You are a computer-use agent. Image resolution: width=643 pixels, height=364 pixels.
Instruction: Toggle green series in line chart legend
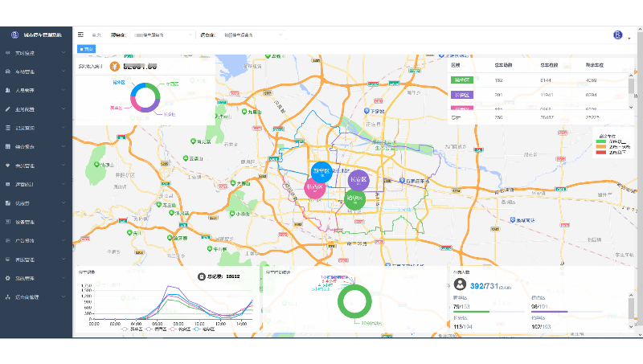[x=132, y=329]
